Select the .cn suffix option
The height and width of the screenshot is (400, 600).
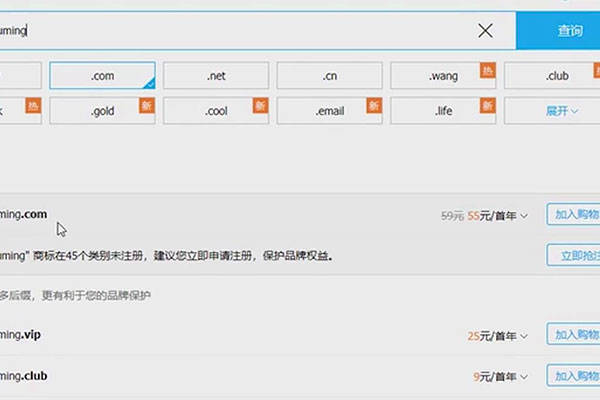point(330,75)
